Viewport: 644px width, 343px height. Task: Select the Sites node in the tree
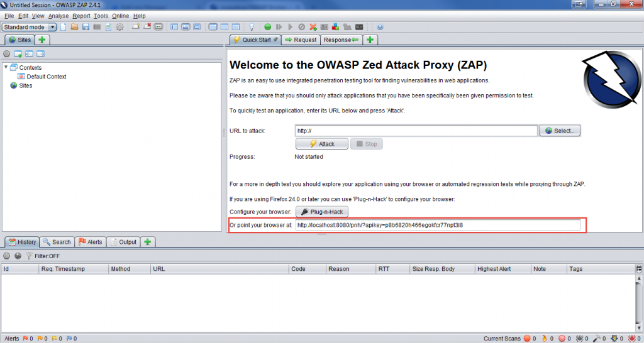21,85
